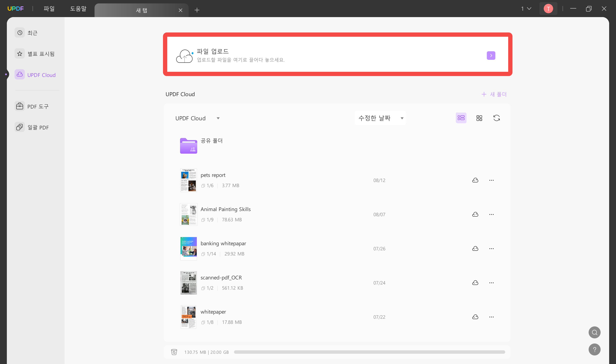Screen dimensions: 616x364
Task: Open the scanned-pdf_OCR thumbnail
Action: (188, 283)
